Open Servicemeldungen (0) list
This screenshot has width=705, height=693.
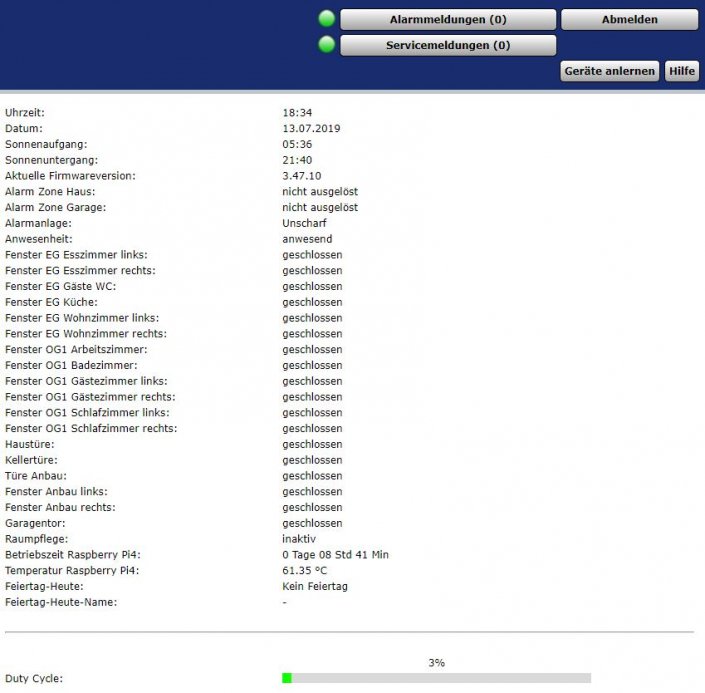coord(447,45)
